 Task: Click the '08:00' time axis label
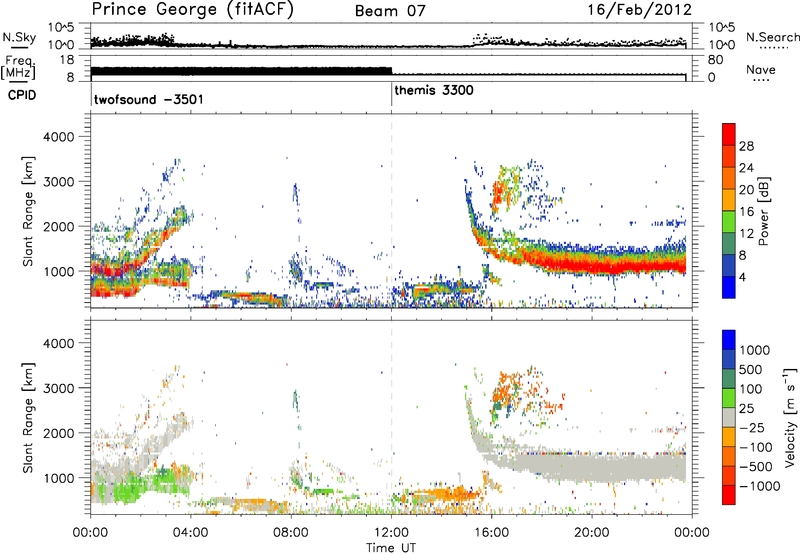click(291, 533)
